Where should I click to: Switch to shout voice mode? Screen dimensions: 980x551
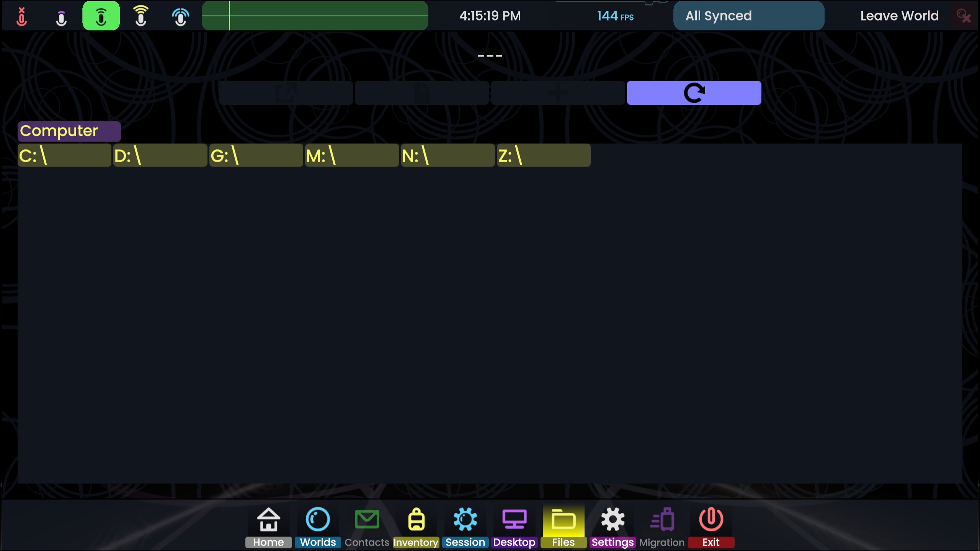(x=141, y=16)
